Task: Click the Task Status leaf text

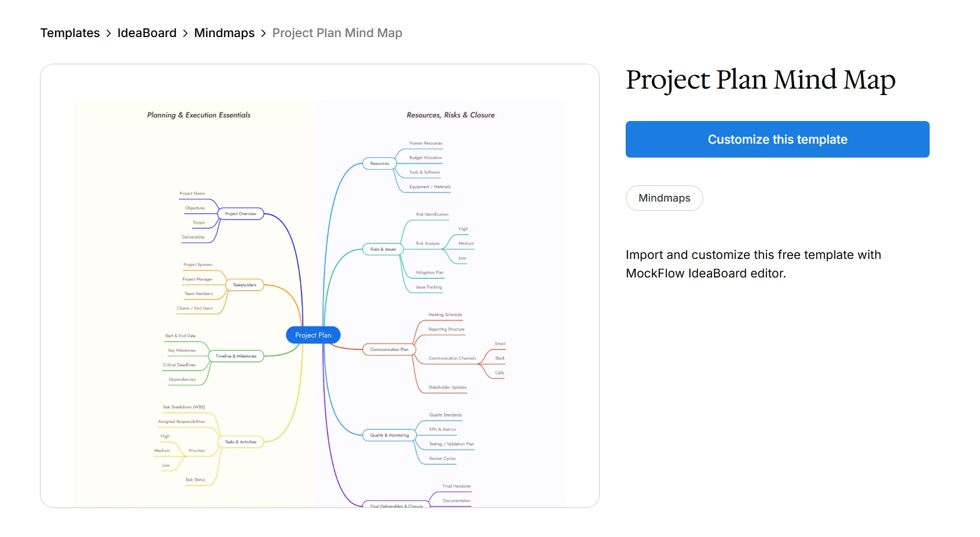Action: (195, 480)
